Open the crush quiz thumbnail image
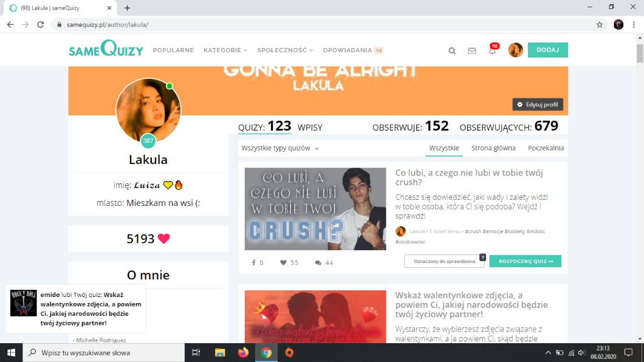The height and width of the screenshot is (362, 644). coord(315,209)
